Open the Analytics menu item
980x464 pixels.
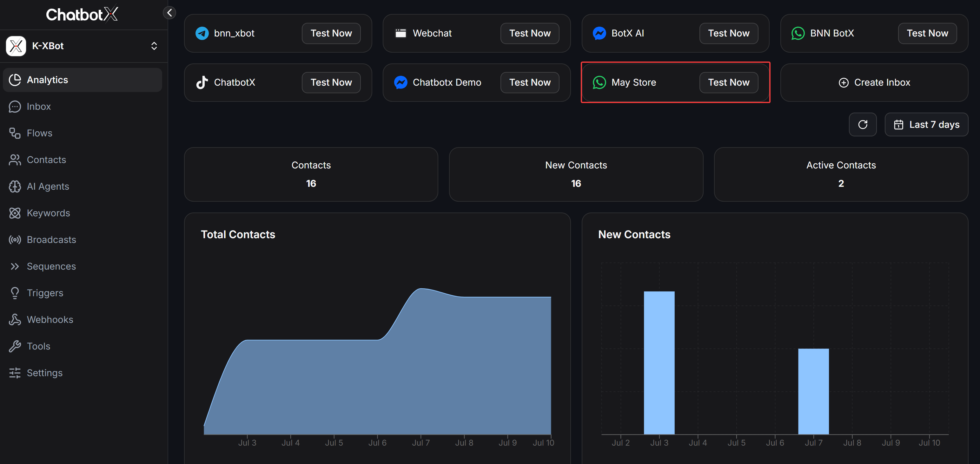click(83, 80)
